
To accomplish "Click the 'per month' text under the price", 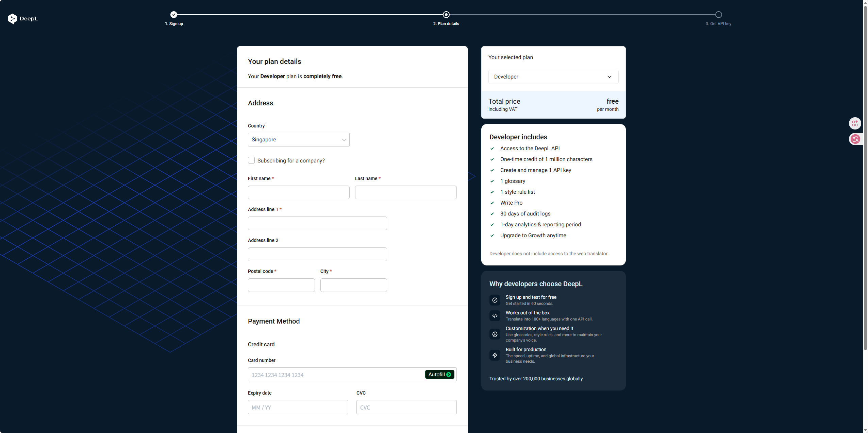I will pyautogui.click(x=608, y=109).
